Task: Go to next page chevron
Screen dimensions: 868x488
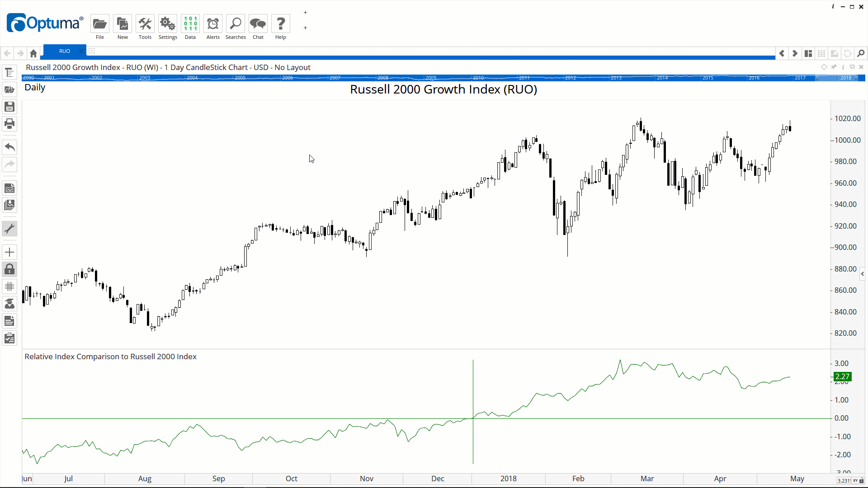Action: (795, 53)
